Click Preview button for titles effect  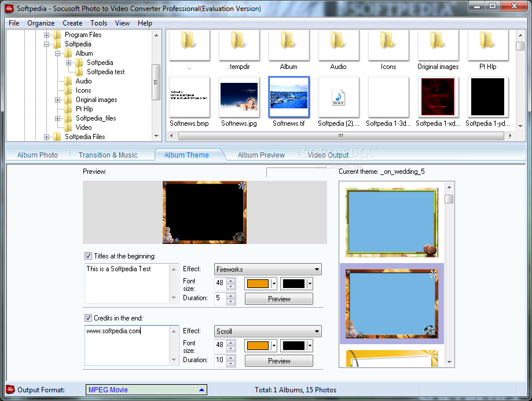click(279, 299)
